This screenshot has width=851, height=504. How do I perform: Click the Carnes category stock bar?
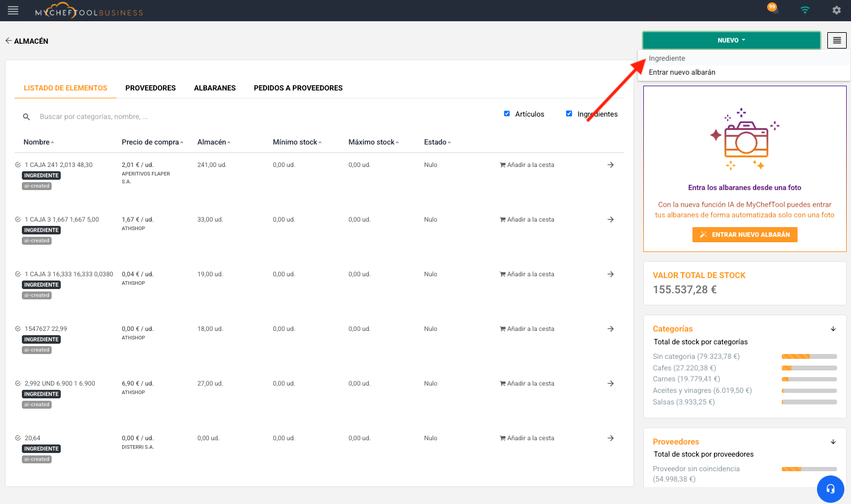click(x=809, y=380)
